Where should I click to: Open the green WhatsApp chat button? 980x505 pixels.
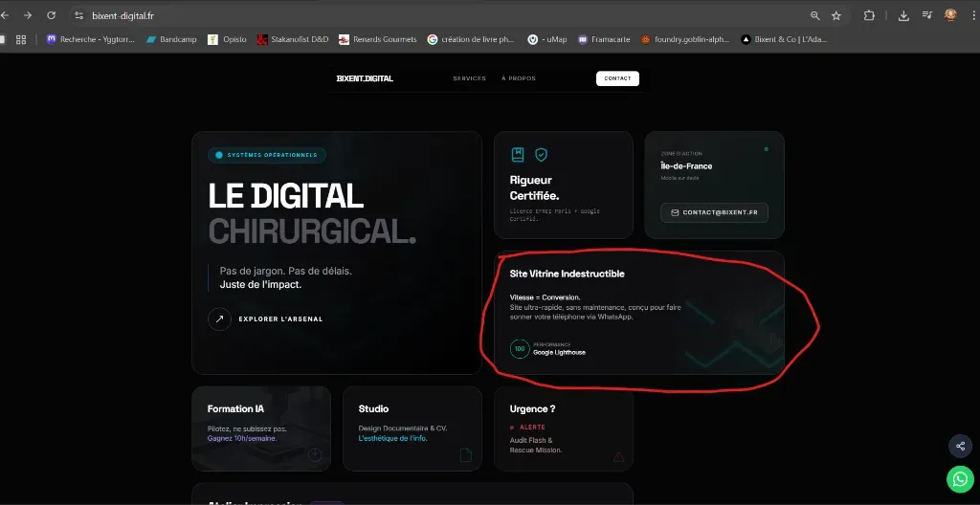tap(960, 479)
